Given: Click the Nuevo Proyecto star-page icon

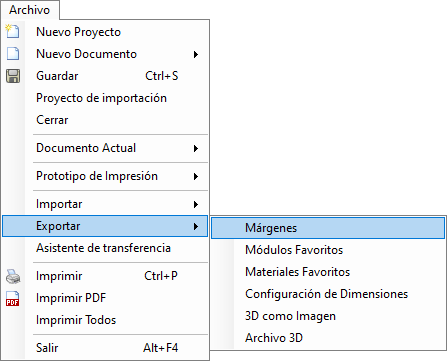Looking at the screenshot, I should point(13,31).
